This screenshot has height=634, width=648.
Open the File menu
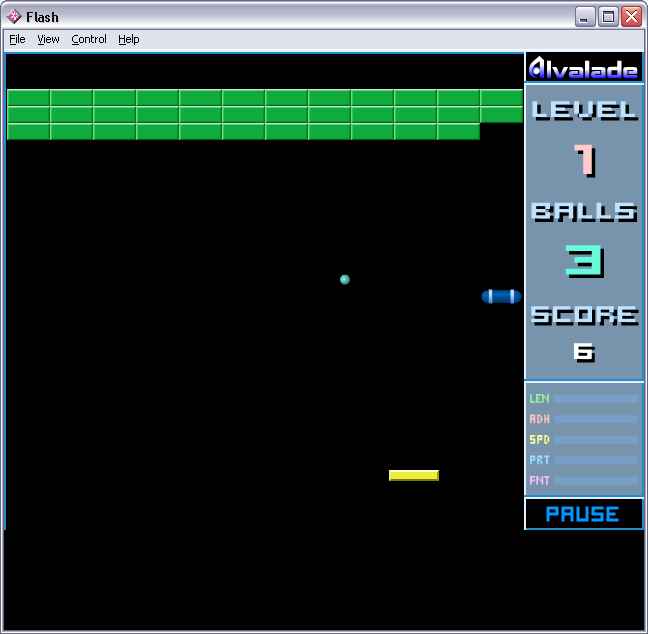tap(17, 39)
